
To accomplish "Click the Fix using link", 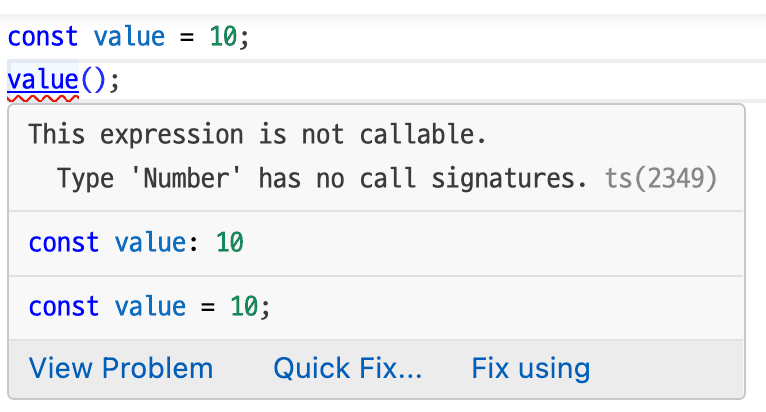I will [530, 369].
